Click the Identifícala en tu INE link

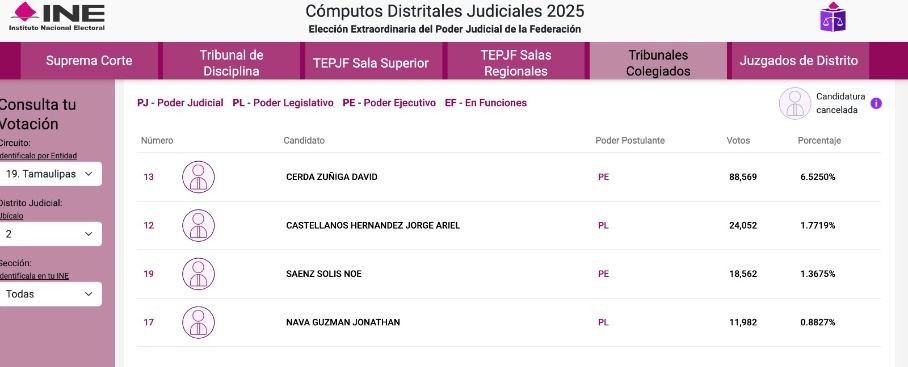(34, 276)
